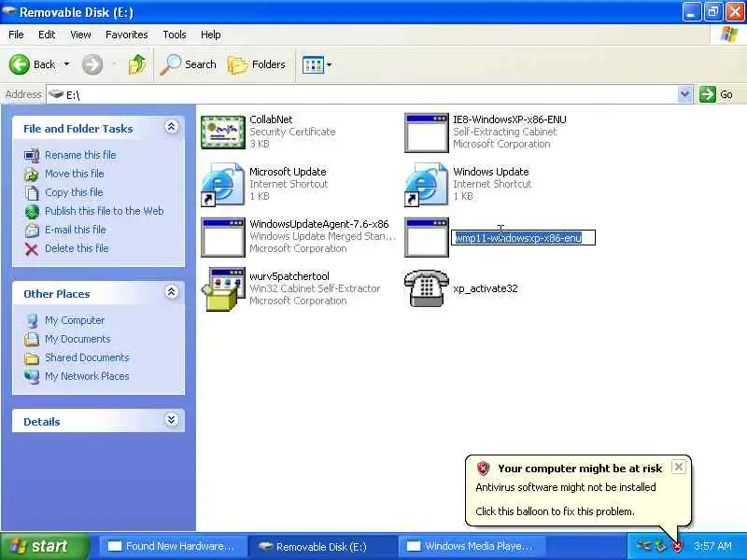The image size is (747, 560).
Task: Open My Computer from Other Places
Action: coord(75,320)
